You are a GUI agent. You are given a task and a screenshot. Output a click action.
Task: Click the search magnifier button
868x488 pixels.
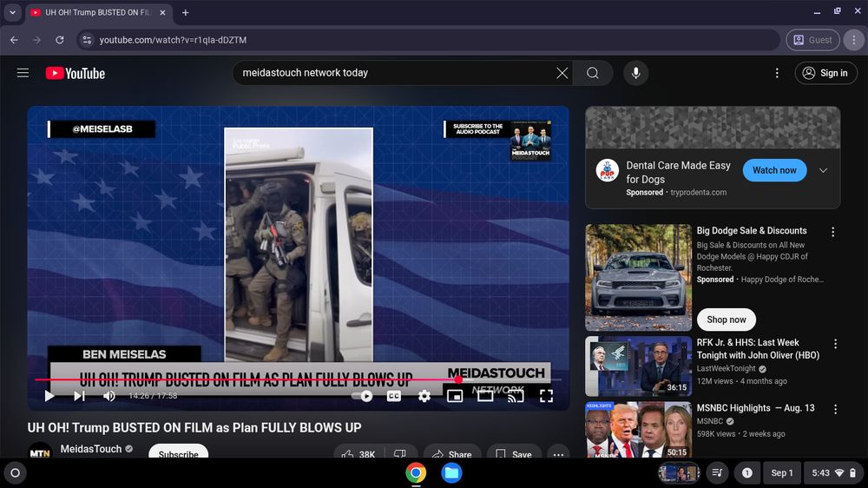coord(593,73)
